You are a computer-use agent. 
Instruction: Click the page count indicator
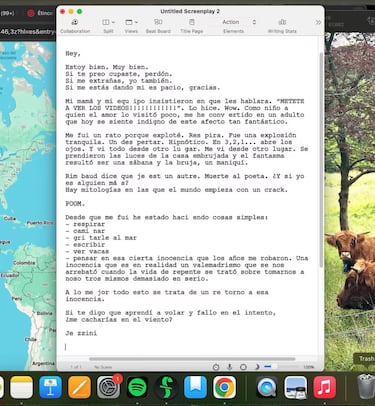click(x=76, y=367)
